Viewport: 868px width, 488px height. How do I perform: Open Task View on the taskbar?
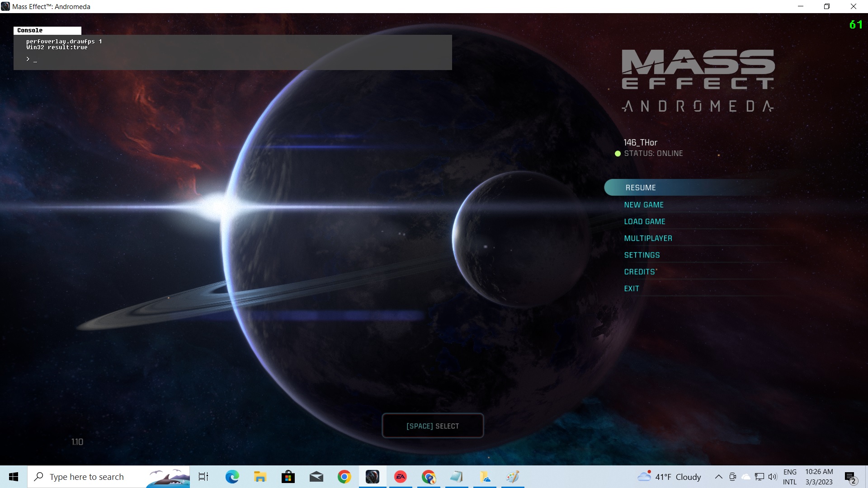(x=203, y=477)
